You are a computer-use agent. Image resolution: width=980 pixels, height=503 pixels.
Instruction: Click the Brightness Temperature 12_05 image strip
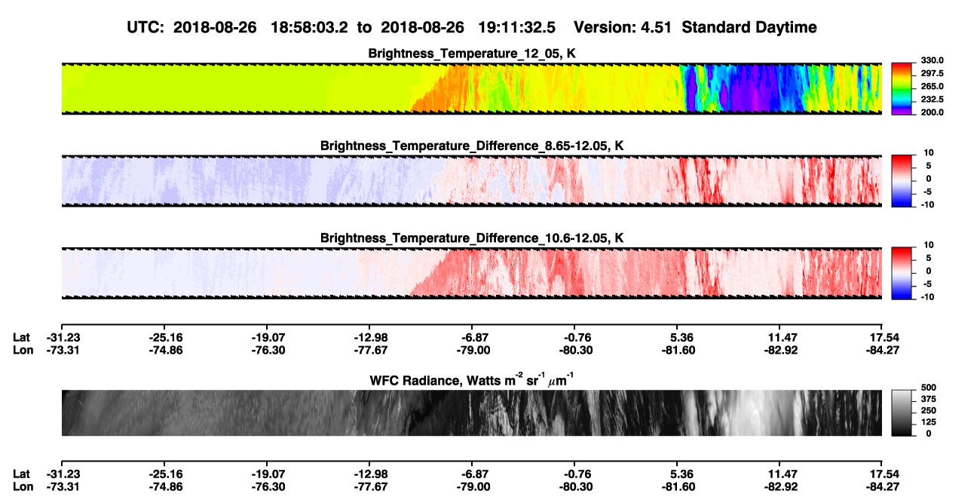click(x=471, y=87)
